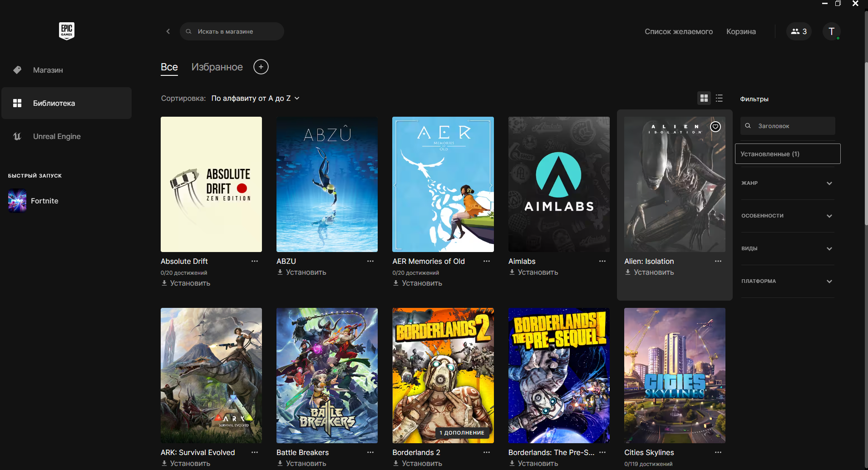The height and width of the screenshot is (470, 868).
Task: Click the Epic Games logo
Action: click(x=67, y=31)
